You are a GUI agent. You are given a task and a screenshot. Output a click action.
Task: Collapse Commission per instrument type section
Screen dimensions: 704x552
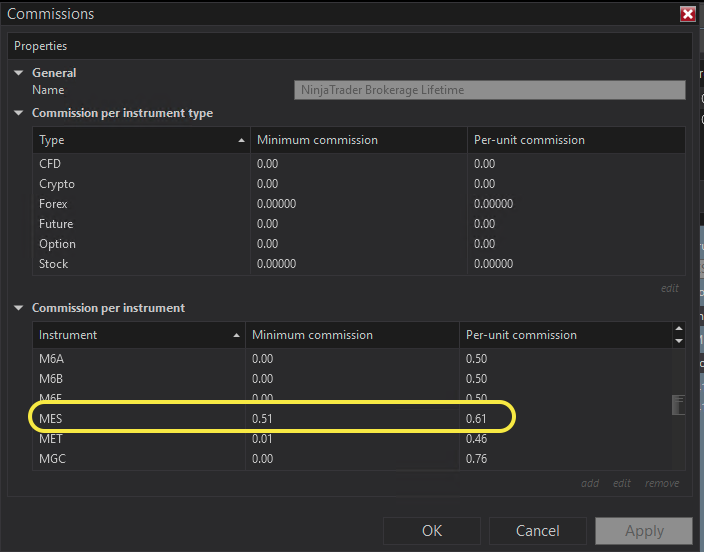point(18,113)
